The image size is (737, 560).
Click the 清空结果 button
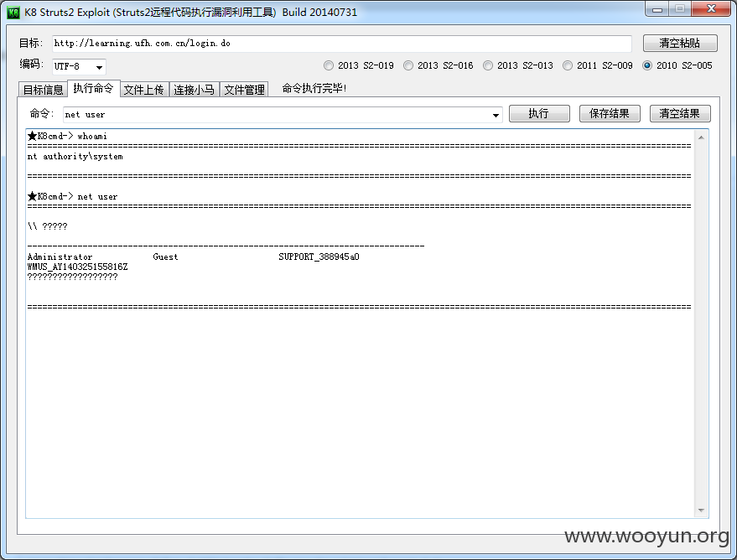tap(680, 114)
